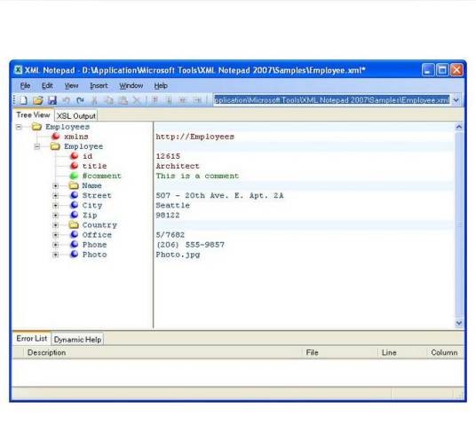Click the Undo arrow icon
Screen dimensions: 476x448
[67, 100]
